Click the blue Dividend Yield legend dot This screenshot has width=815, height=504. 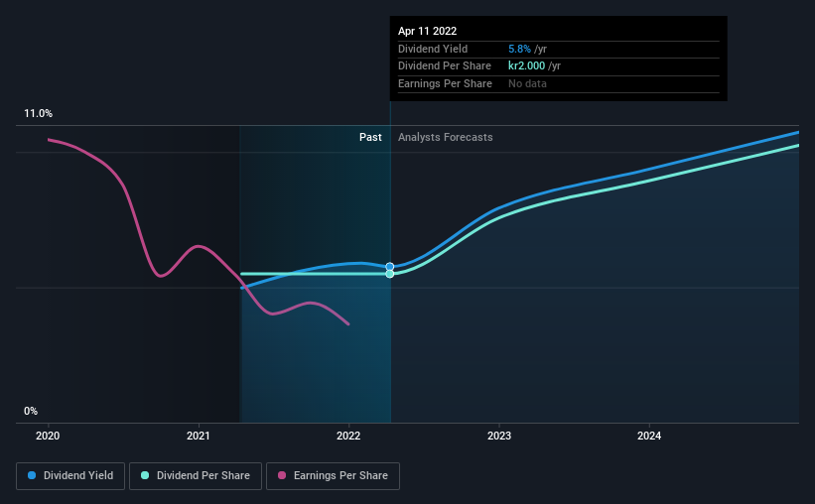coord(32,475)
